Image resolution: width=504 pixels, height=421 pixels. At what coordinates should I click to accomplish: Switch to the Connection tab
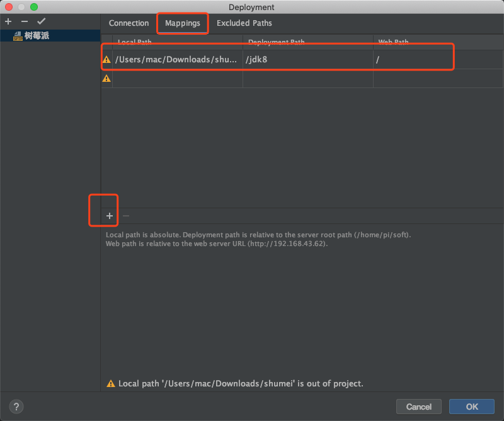pyautogui.click(x=129, y=23)
